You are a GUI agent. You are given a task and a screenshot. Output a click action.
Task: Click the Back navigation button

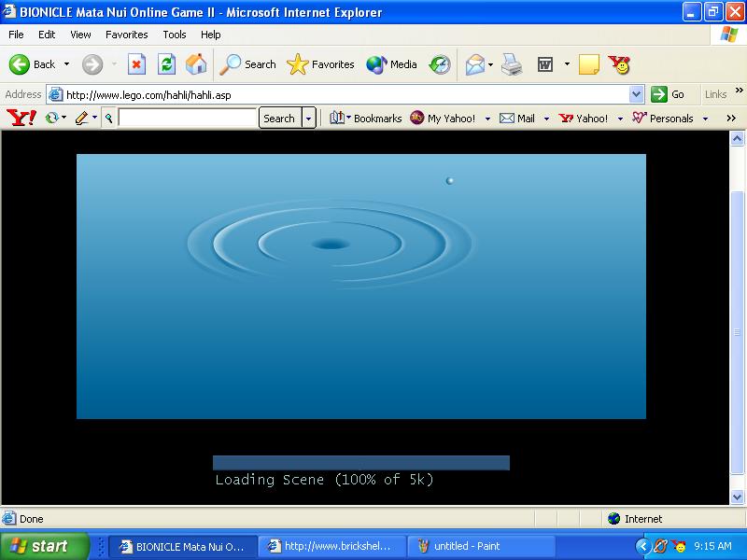(33, 64)
